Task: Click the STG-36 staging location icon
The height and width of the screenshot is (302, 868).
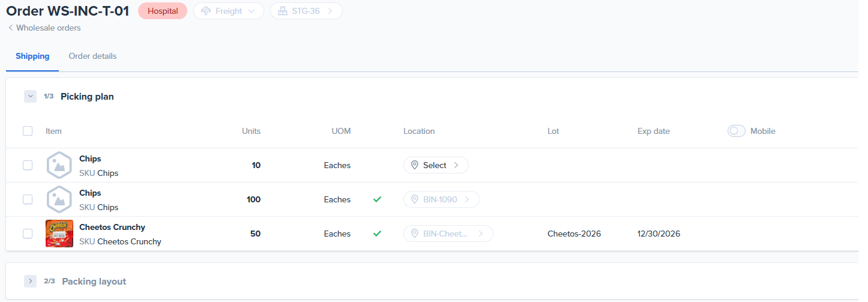Action: [283, 11]
